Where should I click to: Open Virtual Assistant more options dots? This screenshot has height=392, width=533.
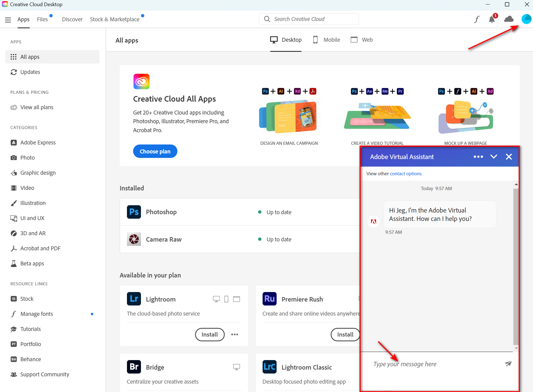[x=478, y=157]
